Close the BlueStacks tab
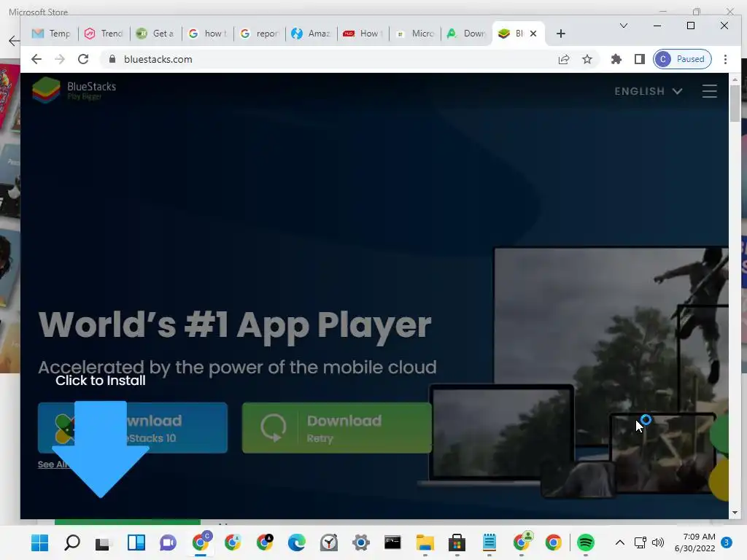This screenshot has width=747, height=560. coord(533,34)
